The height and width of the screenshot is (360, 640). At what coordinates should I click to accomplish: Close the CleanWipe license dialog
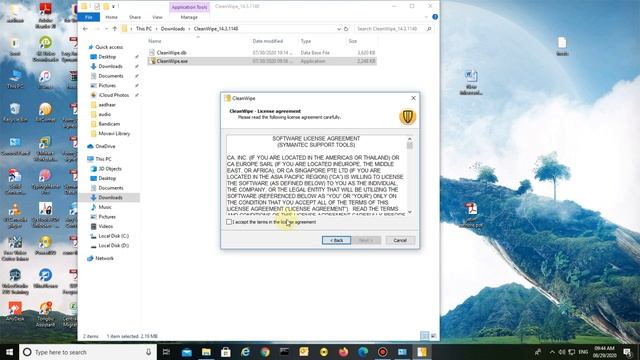point(413,98)
